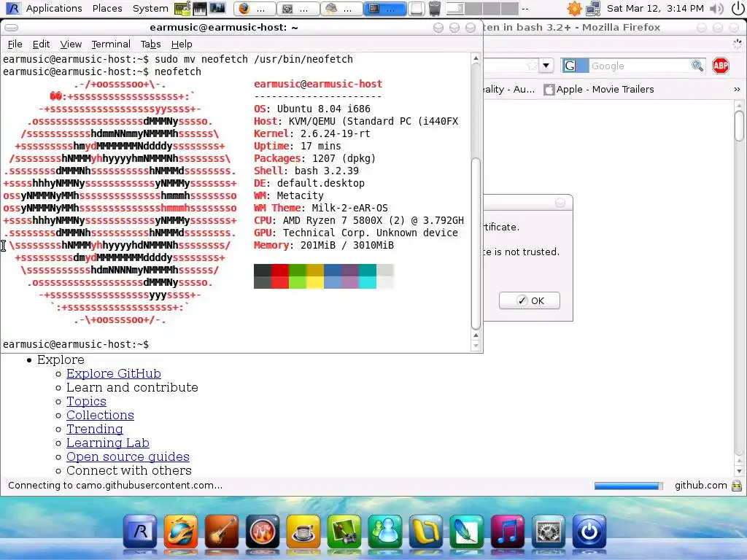Image resolution: width=747 pixels, height=560 pixels.
Task: Launch the two-people messenger dock icon
Action: point(385,532)
